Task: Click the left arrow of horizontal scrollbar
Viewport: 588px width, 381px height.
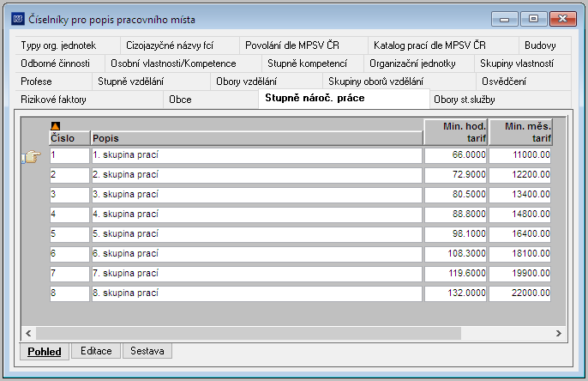Action: (x=28, y=333)
